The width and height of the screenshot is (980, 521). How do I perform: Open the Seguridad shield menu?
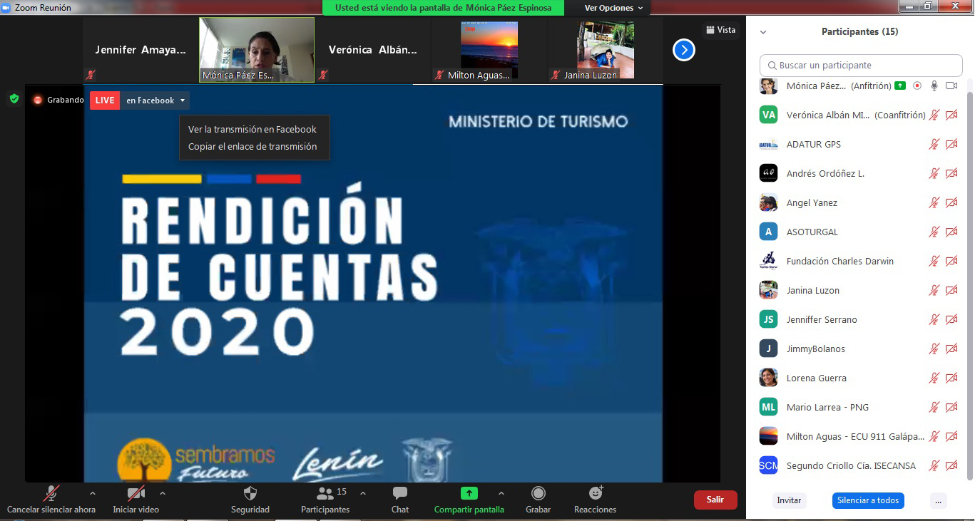coord(250,499)
